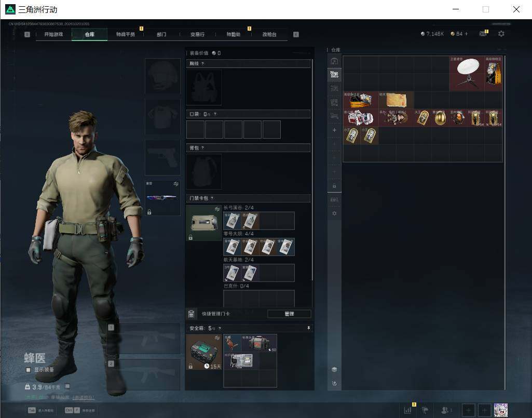Expand the 背包 help question mark
This screenshot has height=418, width=532.
pyautogui.click(x=202, y=147)
